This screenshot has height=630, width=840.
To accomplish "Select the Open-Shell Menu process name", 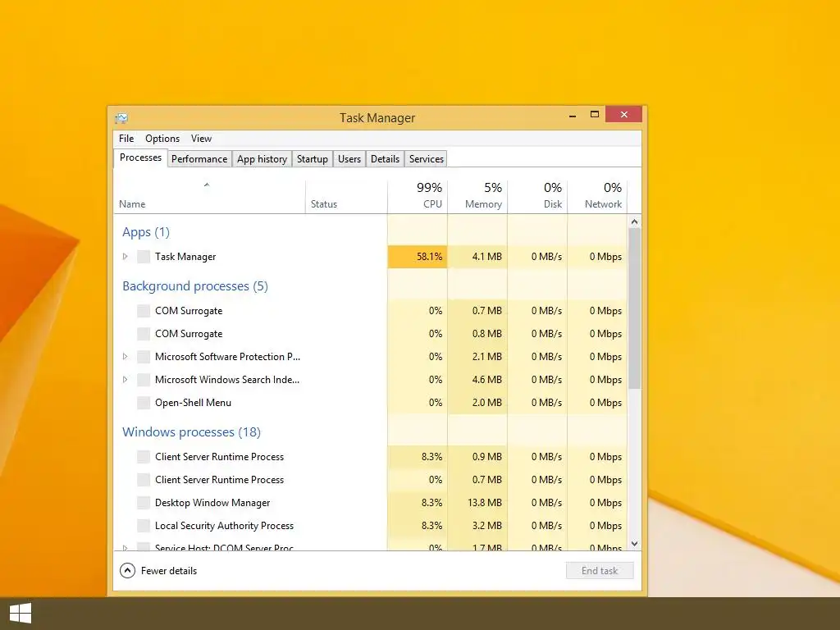I will [193, 403].
